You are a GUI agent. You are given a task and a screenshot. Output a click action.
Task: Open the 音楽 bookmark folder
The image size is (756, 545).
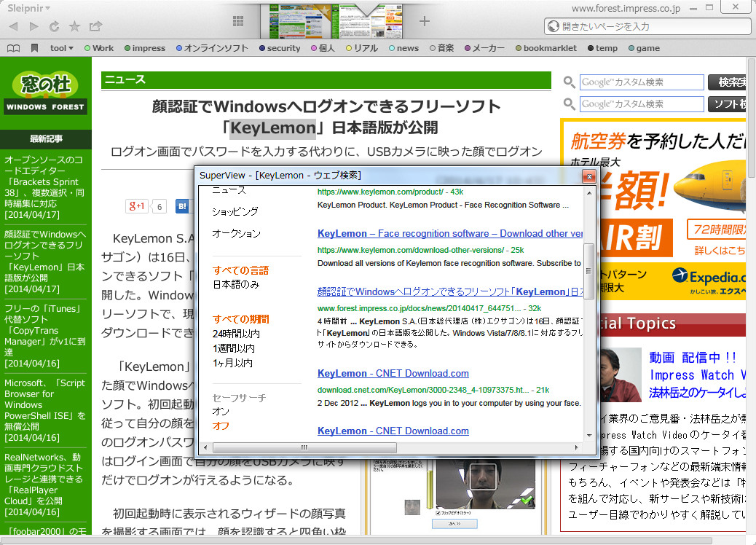click(x=441, y=48)
